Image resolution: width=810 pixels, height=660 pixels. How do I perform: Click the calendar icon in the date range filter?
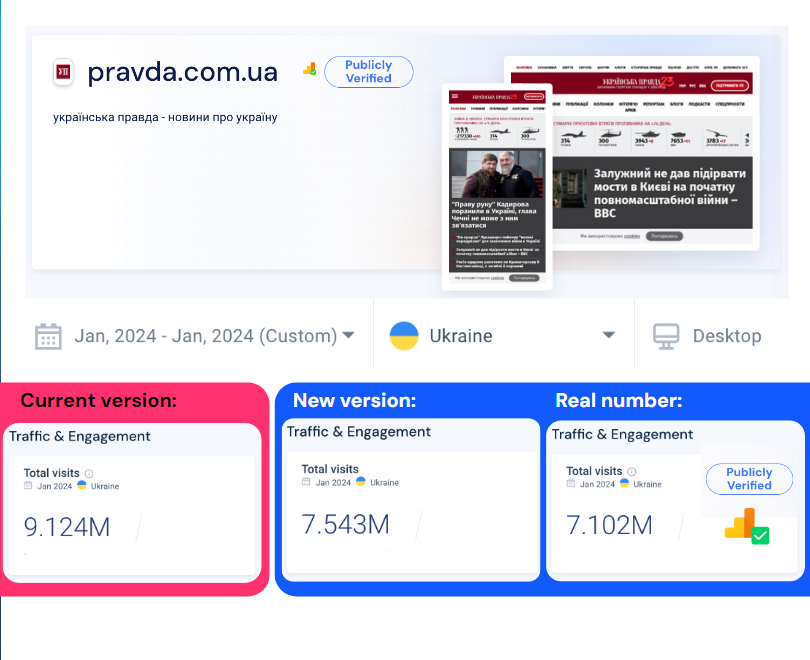(x=47, y=335)
